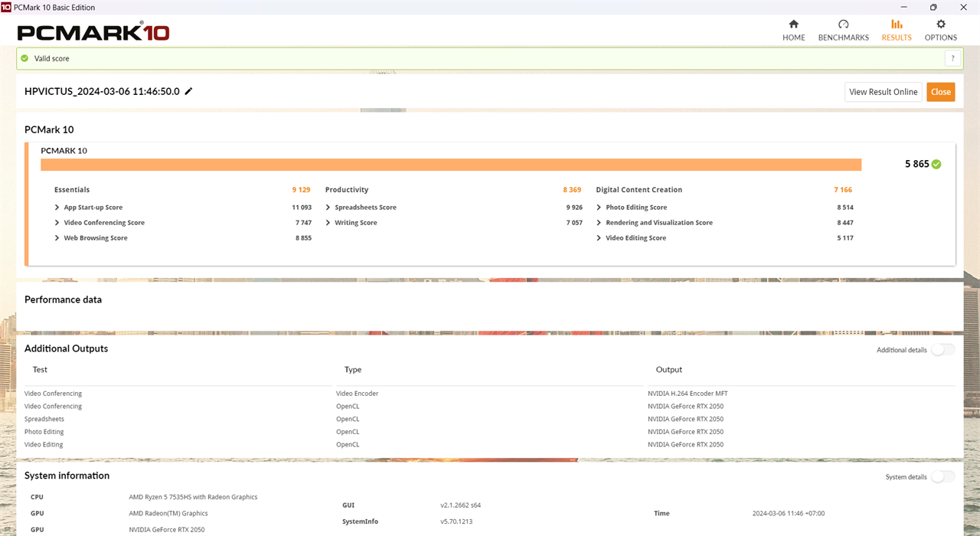Click the System information heading
This screenshot has width=980, height=536.
67,476
